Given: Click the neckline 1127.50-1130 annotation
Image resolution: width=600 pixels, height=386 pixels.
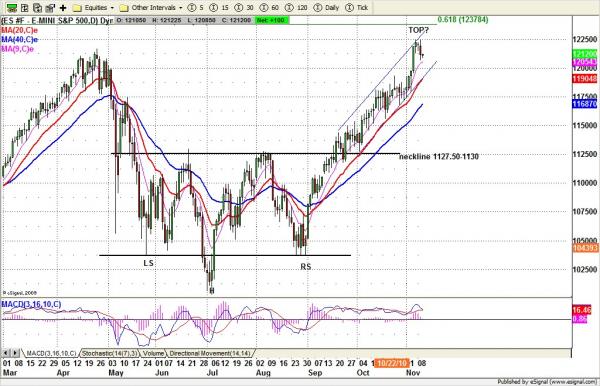Looking at the screenshot, I should (x=439, y=156).
